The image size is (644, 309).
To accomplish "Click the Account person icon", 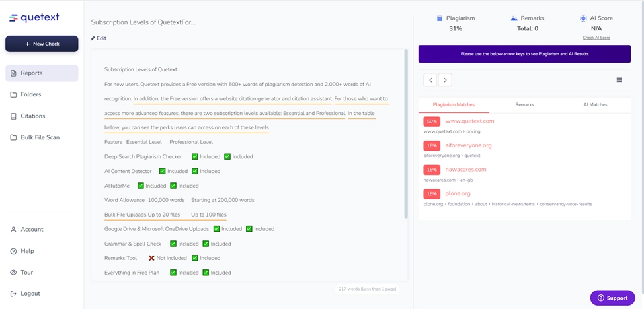I will (x=13, y=229).
